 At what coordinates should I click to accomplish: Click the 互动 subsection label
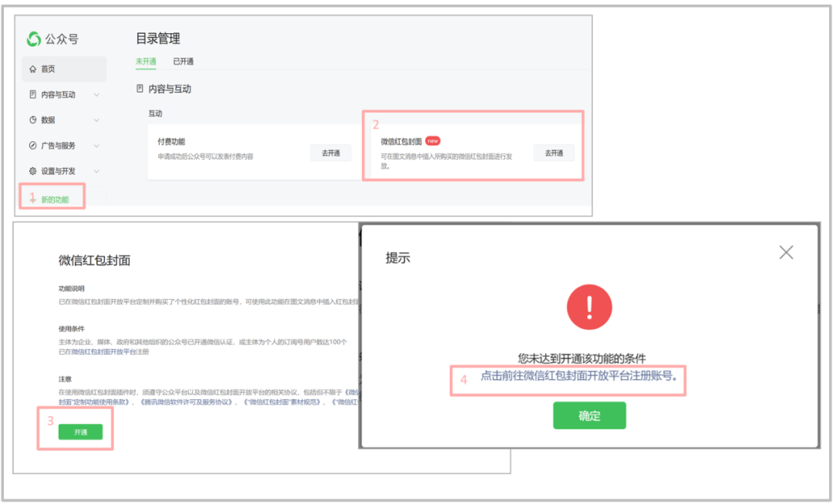coord(155,113)
